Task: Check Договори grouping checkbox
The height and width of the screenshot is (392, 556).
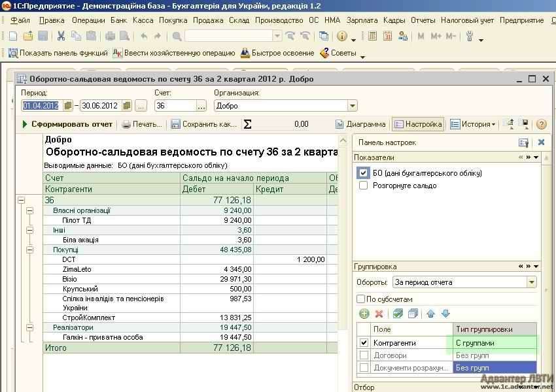Action: pos(364,355)
